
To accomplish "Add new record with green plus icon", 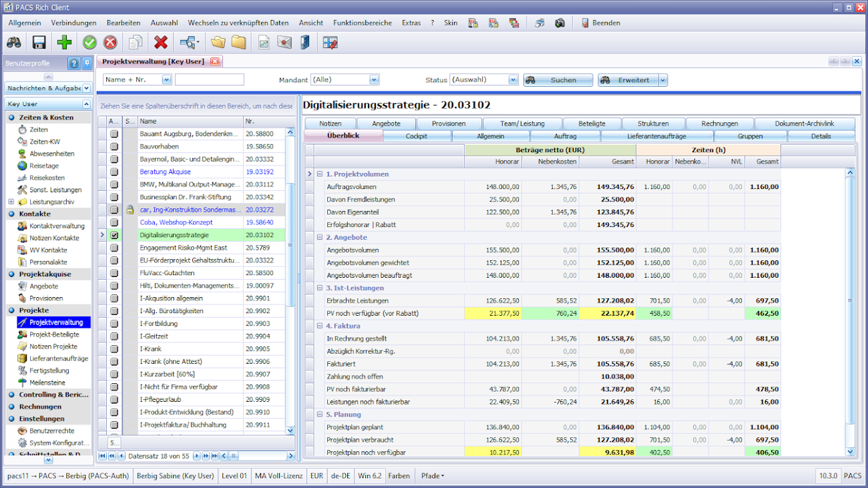I will 64,43.
